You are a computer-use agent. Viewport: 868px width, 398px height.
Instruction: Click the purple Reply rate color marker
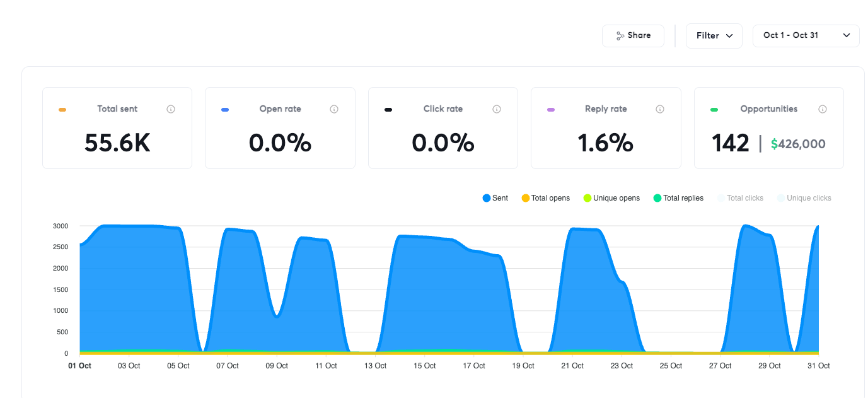tap(551, 110)
